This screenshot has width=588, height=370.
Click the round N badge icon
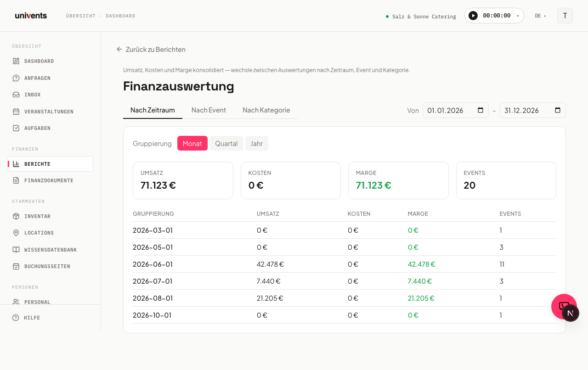pos(571,313)
